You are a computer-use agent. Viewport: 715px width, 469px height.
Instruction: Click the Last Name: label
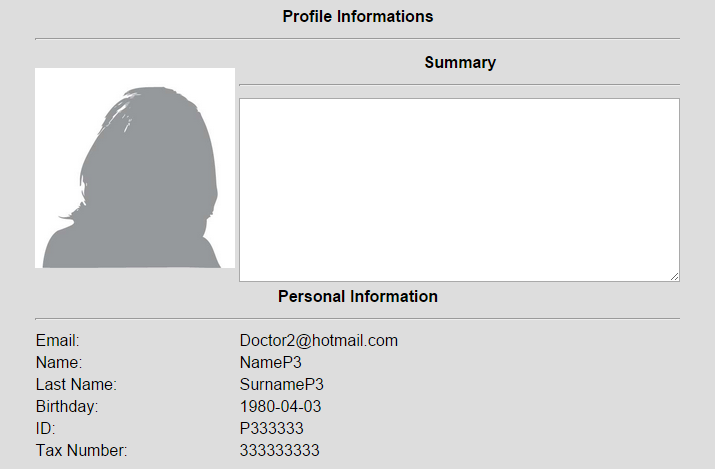point(76,384)
